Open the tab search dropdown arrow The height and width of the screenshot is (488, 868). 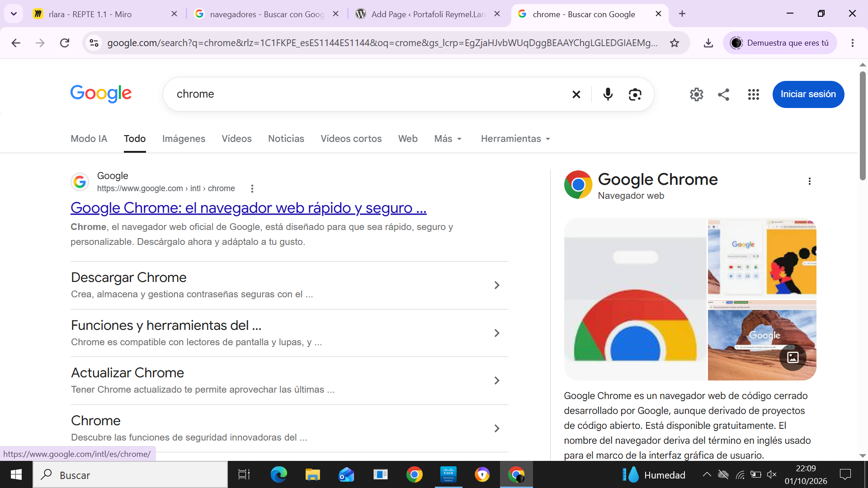(x=14, y=14)
